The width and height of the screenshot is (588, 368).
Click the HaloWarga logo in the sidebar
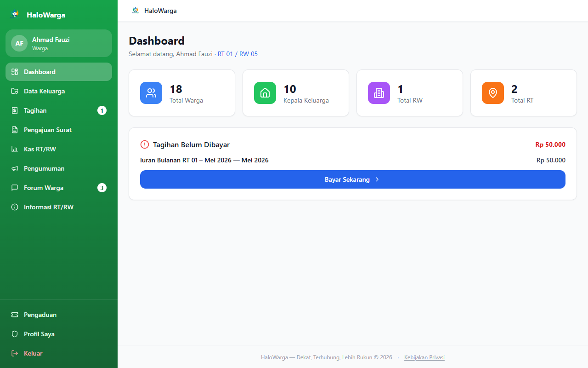15,15
